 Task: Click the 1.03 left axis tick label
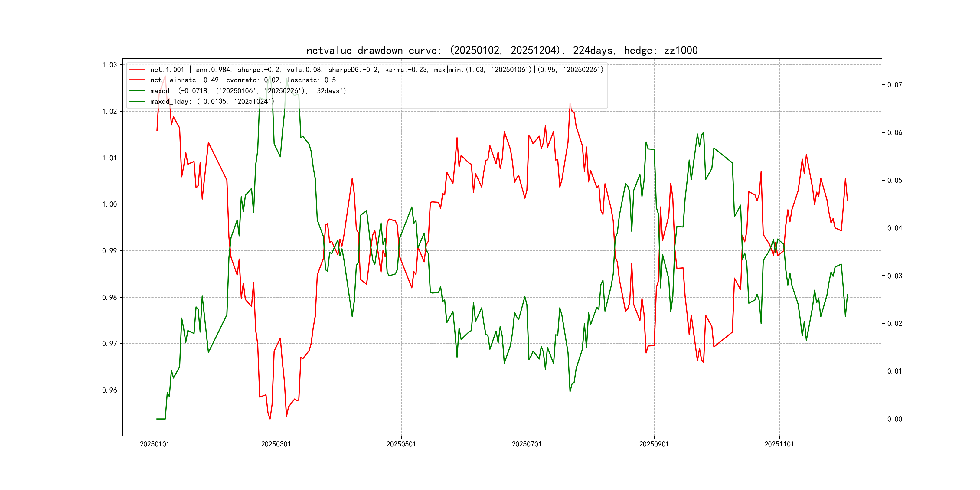[109, 65]
